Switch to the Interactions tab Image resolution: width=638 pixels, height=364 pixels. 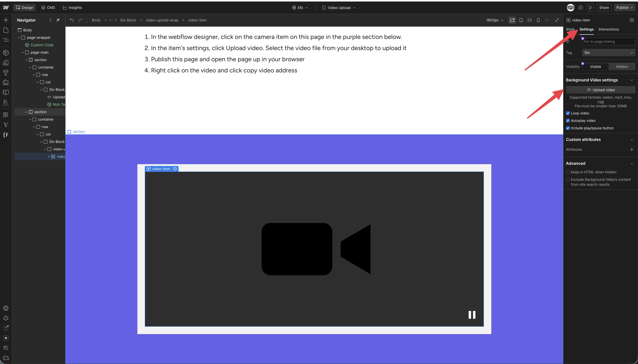609,29
